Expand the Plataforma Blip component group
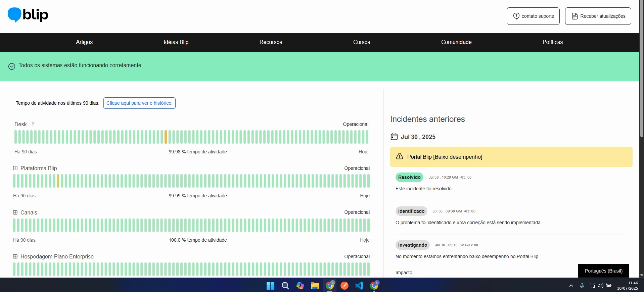The height and width of the screenshot is (292, 644). [x=15, y=168]
